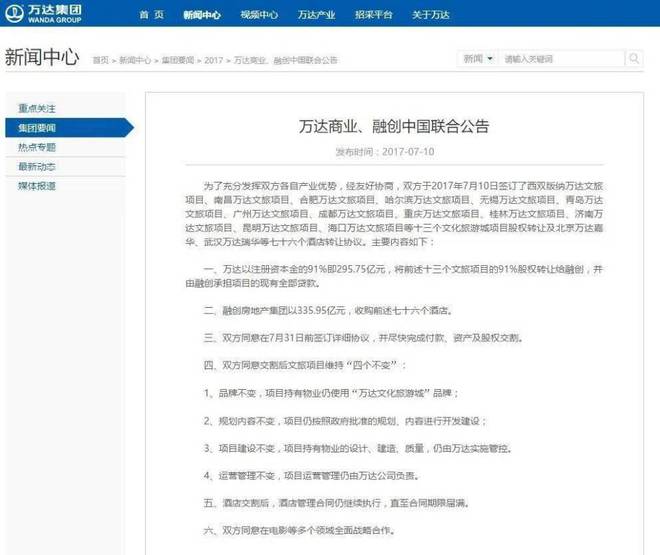Open the 新闻 search category dropdown
Viewport: 660px width, 555px height.
478,58
